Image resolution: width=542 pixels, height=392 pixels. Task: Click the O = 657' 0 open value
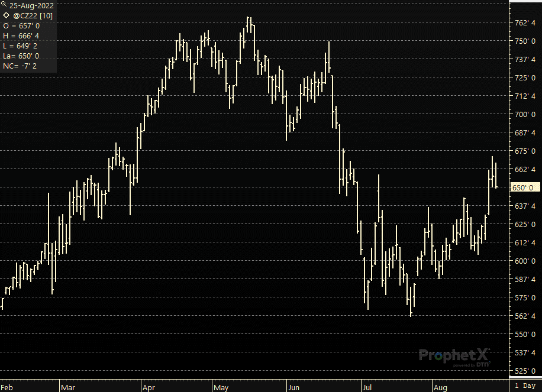pos(21,26)
